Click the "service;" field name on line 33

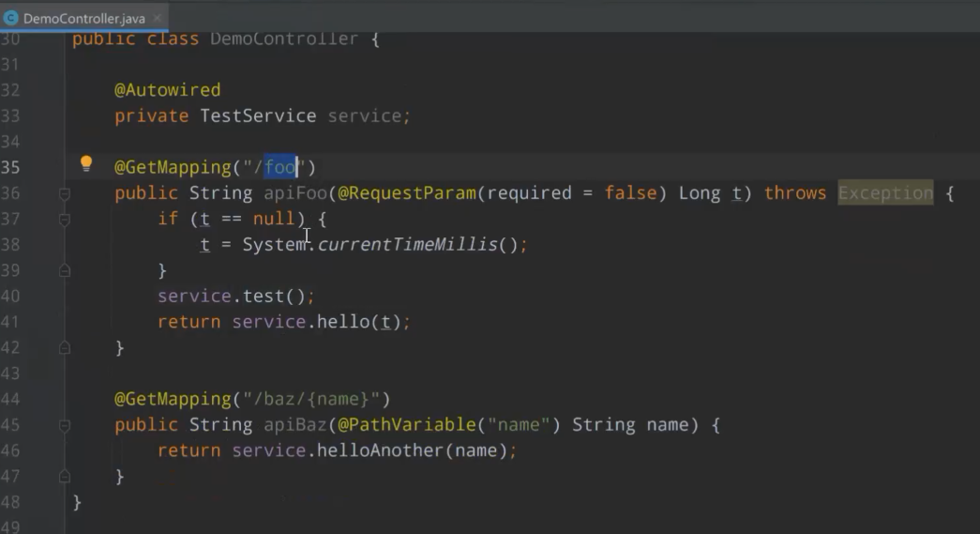pos(369,115)
